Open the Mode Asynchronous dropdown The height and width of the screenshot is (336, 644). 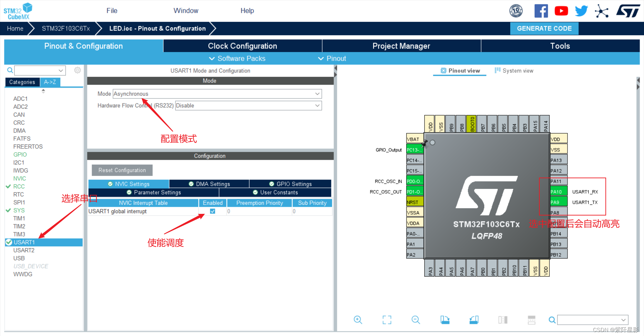point(217,94)
